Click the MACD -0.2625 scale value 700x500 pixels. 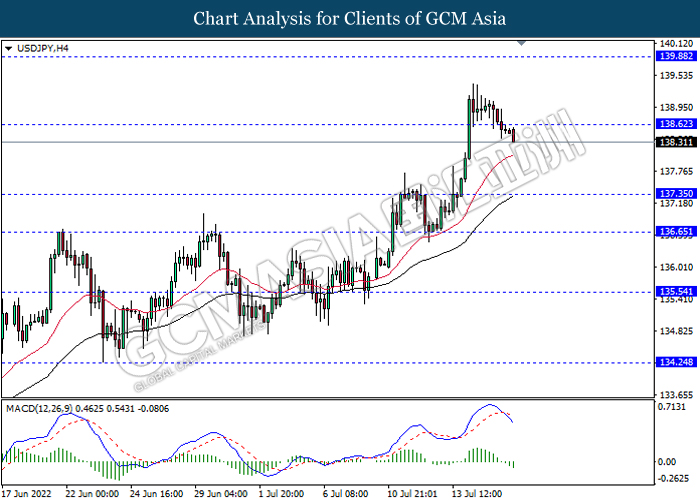tap(673, 479)
